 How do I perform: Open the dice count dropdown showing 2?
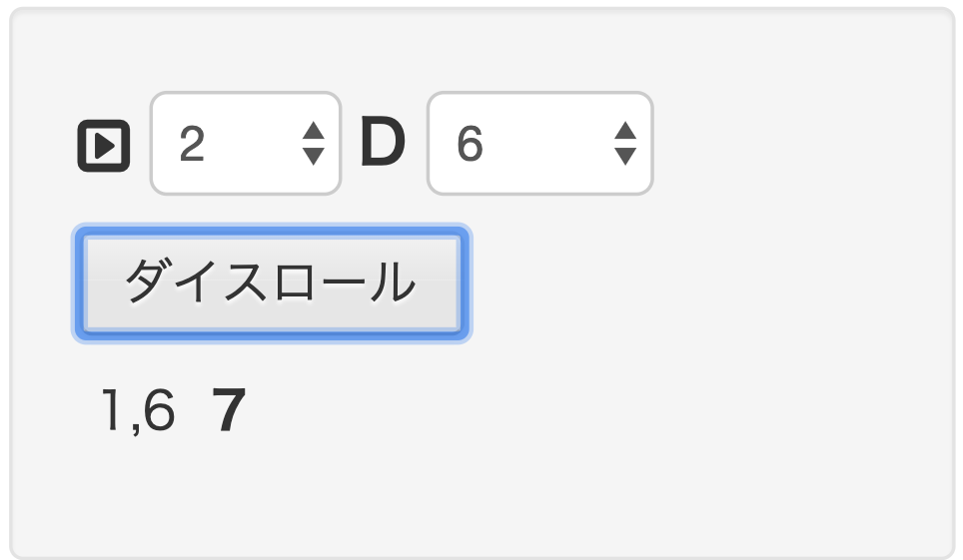(245, 144)
